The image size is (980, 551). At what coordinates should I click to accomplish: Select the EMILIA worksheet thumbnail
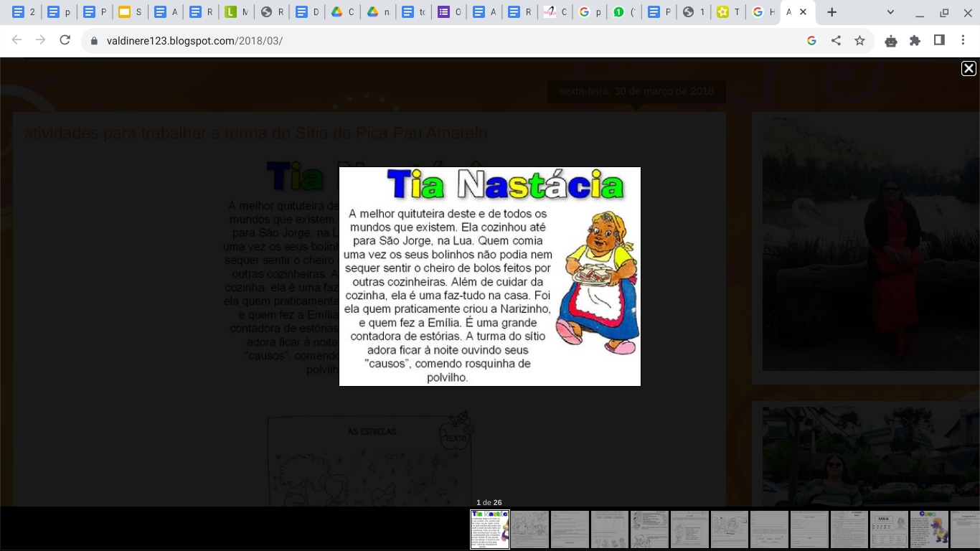pyautogui.click(x=889, y=529)
